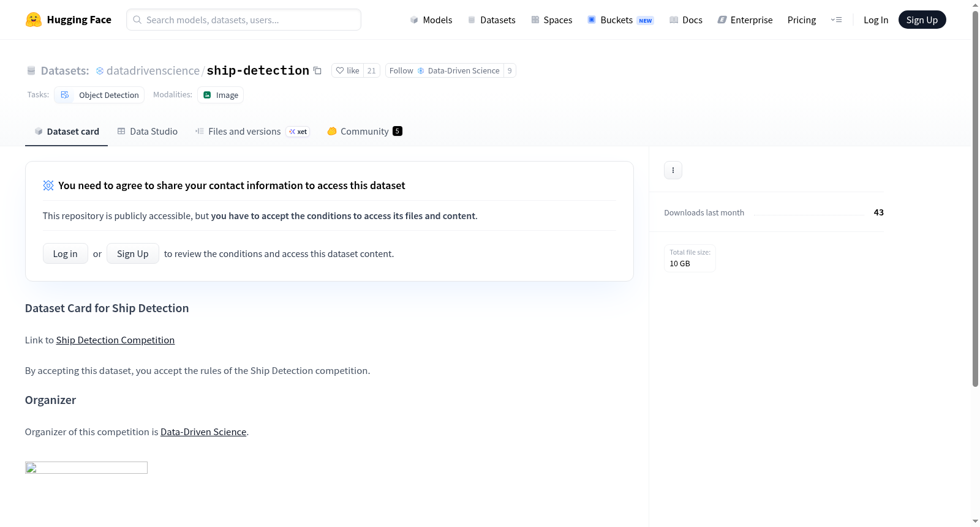980x527 pixels.
Task: Click Log in button in access notice
Action: pyautogui.click(x=66, y=253)
